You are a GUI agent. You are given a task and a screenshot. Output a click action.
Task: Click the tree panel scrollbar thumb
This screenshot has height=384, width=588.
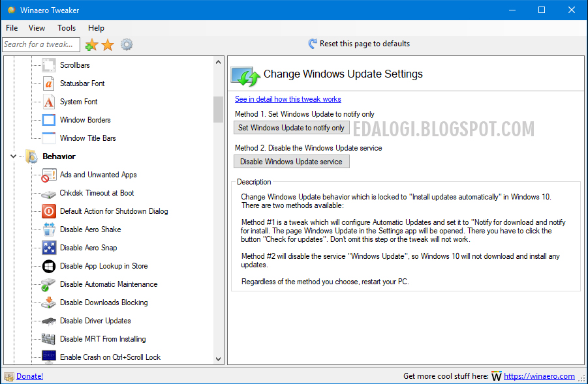point(218,110)
